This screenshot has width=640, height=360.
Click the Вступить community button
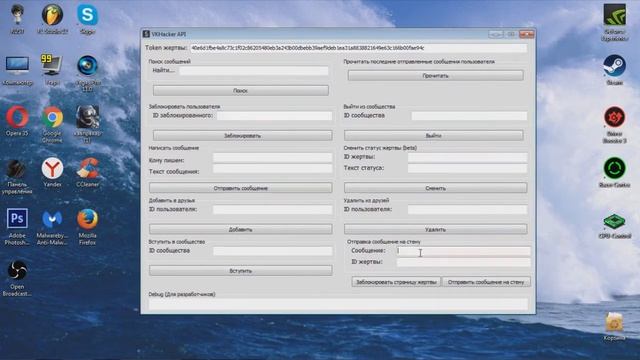[x=240, y=271]
